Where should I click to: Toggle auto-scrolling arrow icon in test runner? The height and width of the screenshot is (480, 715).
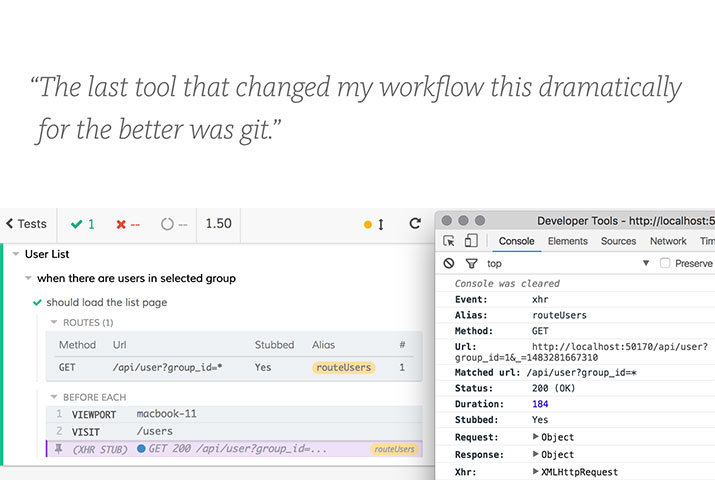tap(380, 224)
